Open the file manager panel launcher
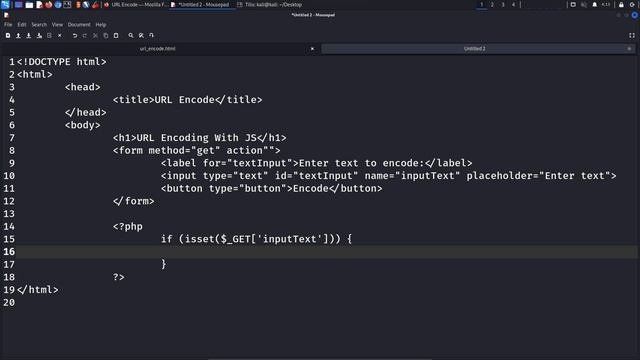 [29, 4]
